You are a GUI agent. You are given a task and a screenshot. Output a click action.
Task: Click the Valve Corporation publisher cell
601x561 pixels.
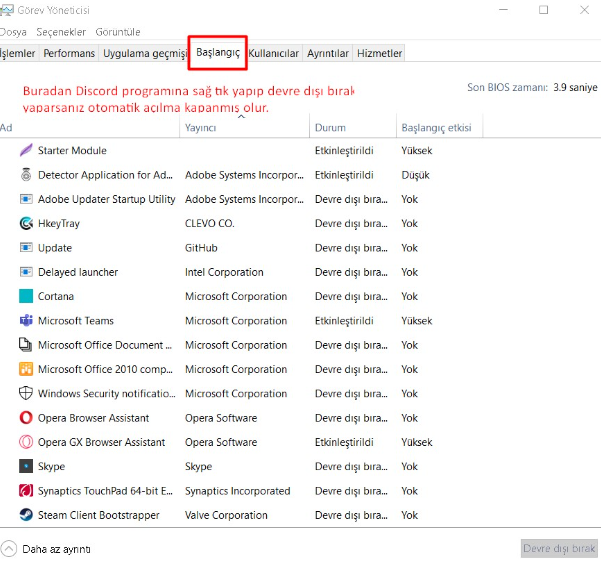tap(226, 515)
